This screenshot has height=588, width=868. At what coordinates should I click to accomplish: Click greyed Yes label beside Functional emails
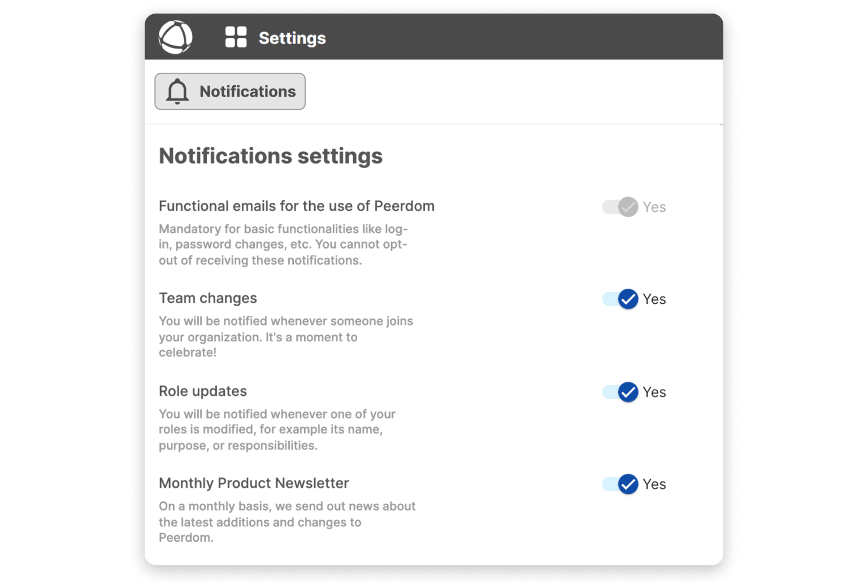click(x=654, y=207)
